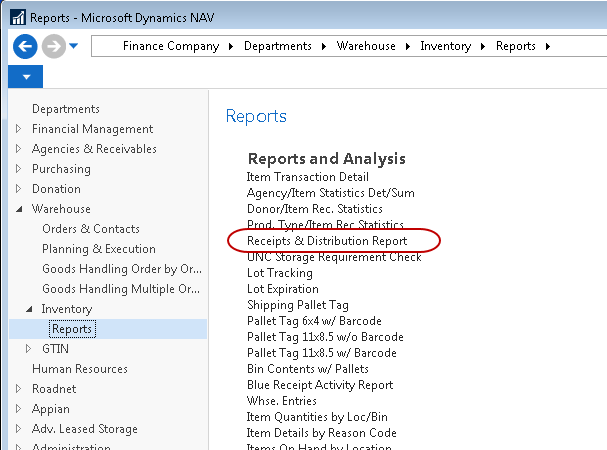Image resolution: width=607 pixels, height=450 pixels.
Task: Select Planning & Execution in navigation pane
Action: coord(98,249)
